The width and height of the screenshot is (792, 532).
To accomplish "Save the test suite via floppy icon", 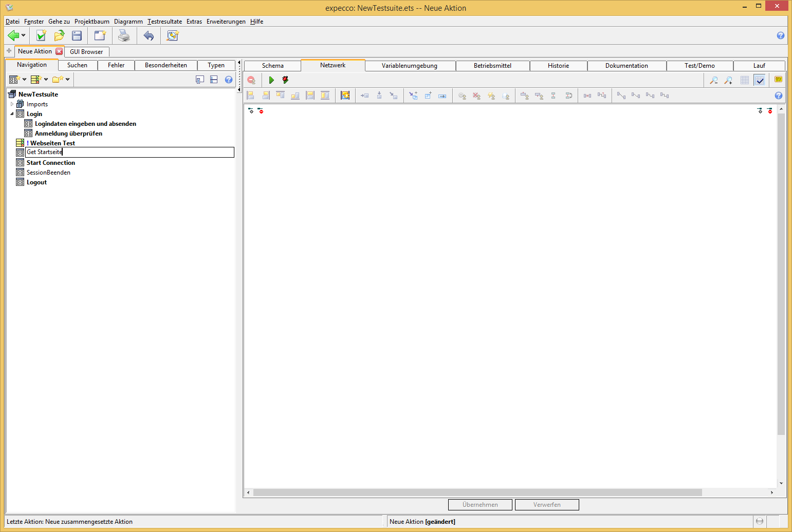I will (77, 35).
